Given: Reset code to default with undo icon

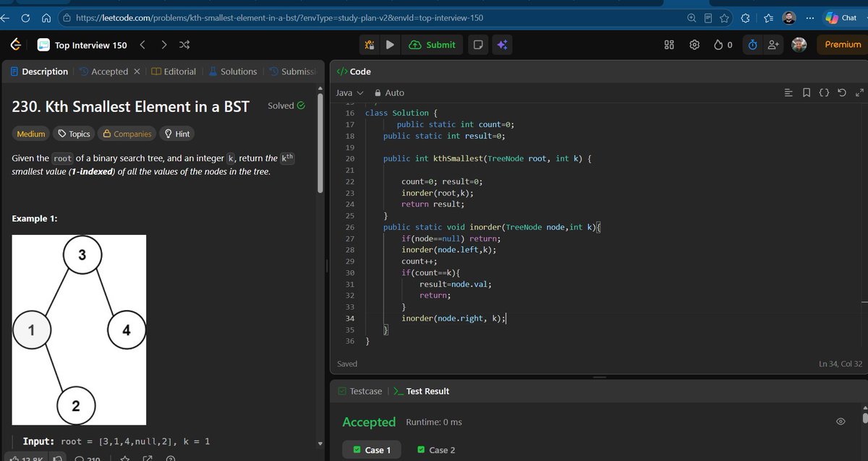Looking at the screenshot, I should point(841,92).
